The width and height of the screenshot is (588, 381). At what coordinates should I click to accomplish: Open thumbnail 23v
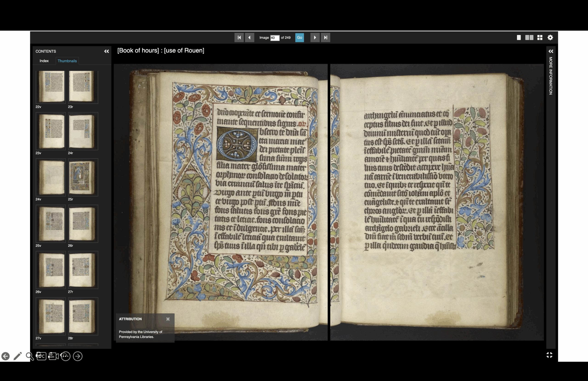(51, 131)
